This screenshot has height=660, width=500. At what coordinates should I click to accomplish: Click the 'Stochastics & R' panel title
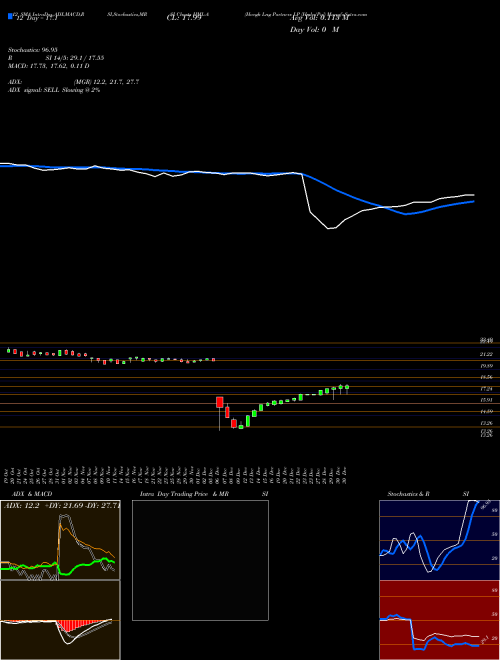409,494
